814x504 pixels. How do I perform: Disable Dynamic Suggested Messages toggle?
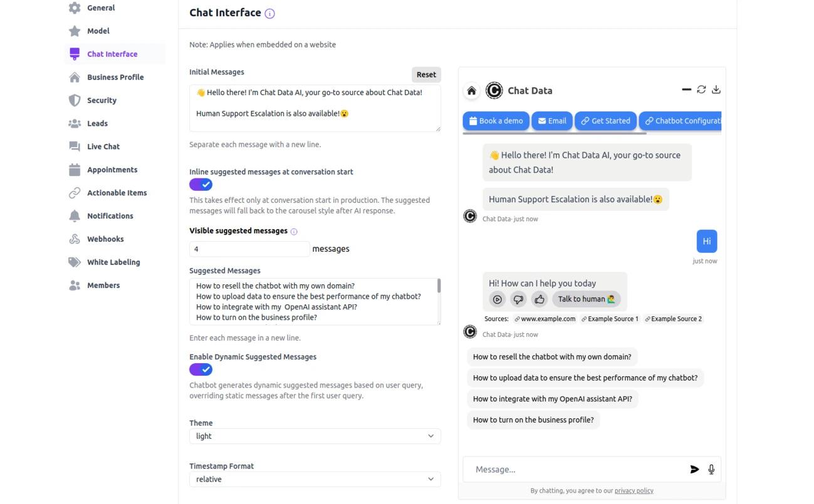[201, 369]
